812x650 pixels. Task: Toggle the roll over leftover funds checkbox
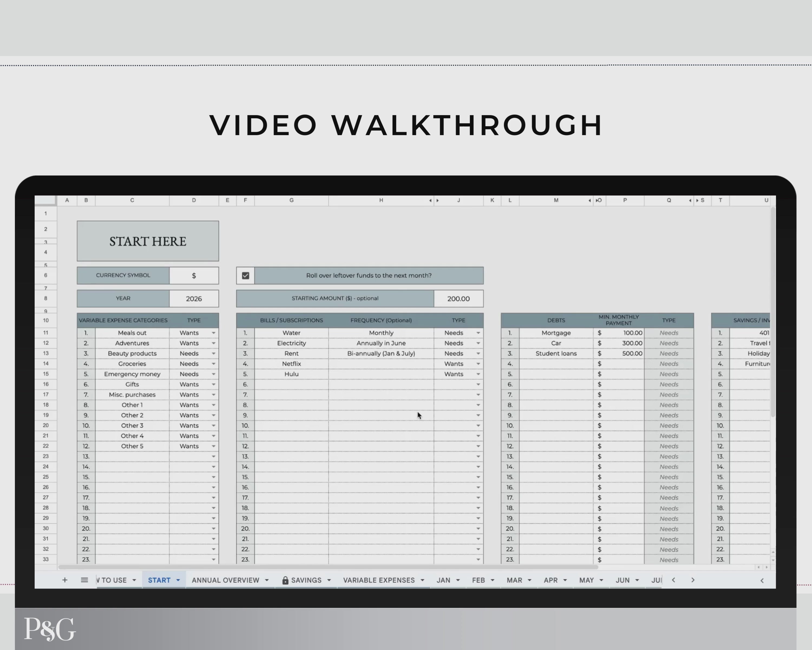245,275
